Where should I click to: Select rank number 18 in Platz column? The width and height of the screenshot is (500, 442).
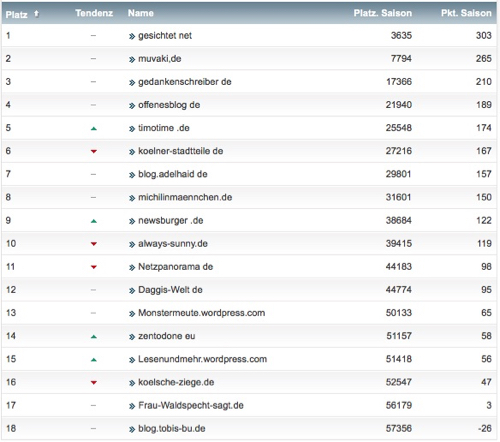11,428
